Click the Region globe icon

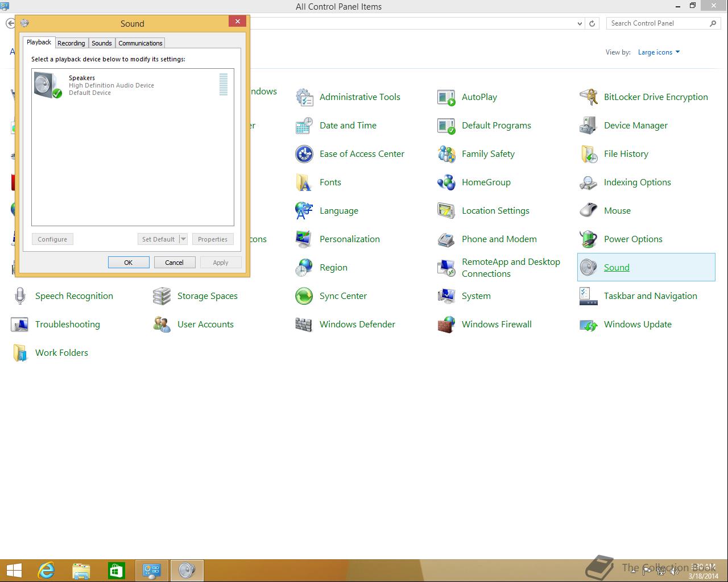(x=304, y=268)
